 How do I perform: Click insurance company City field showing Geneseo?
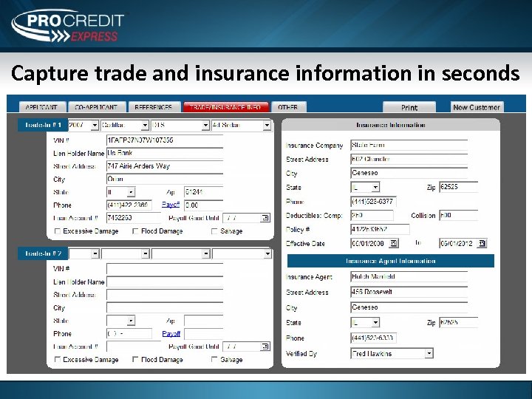409,173
